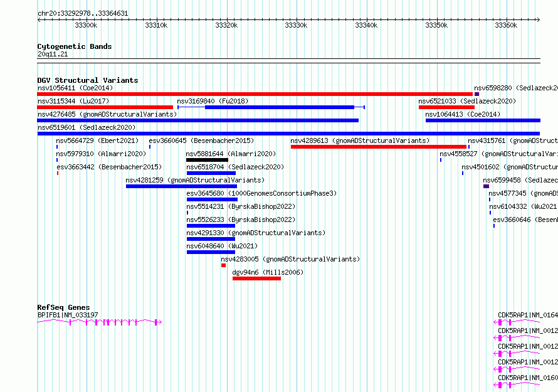The height and width of the screenshot is (392, 558).
Task: Select the blue nsv6519601 full-width bar
Action: point(288,134)
